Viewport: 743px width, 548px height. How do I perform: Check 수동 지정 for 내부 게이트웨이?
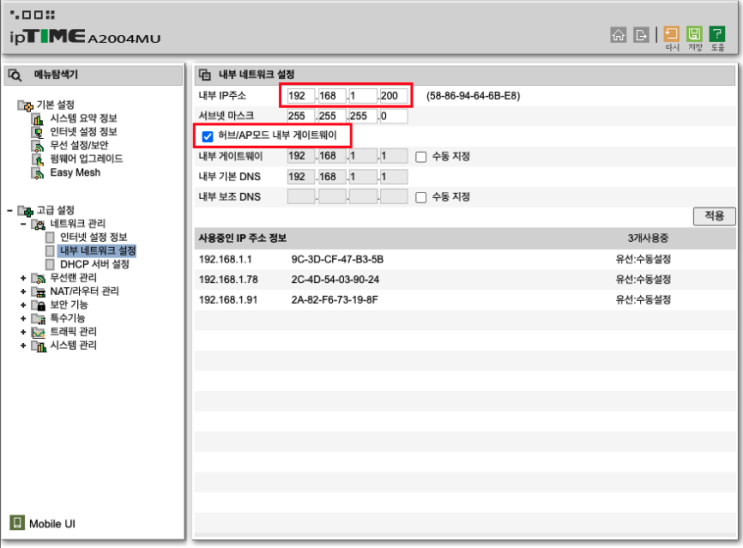(x=421, y=157)
